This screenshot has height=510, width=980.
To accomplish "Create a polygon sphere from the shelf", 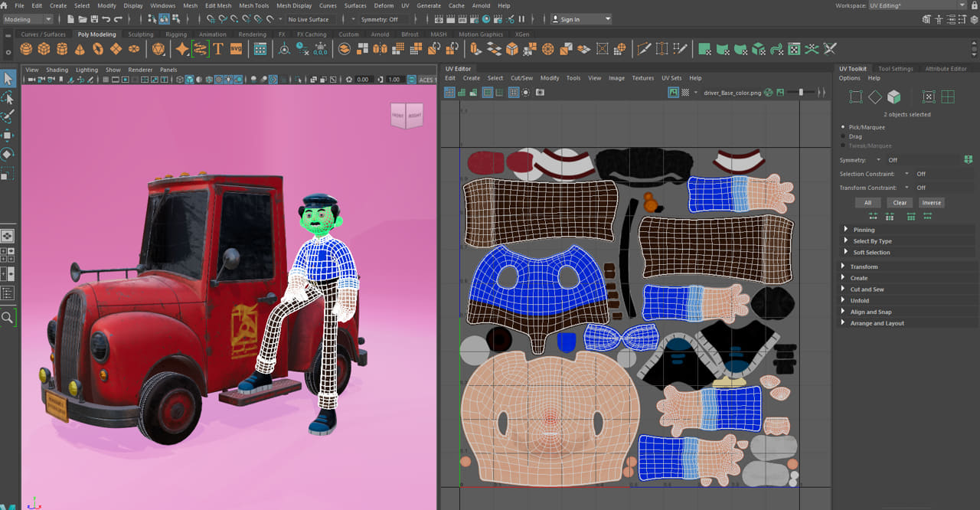I will click(26, 49).
